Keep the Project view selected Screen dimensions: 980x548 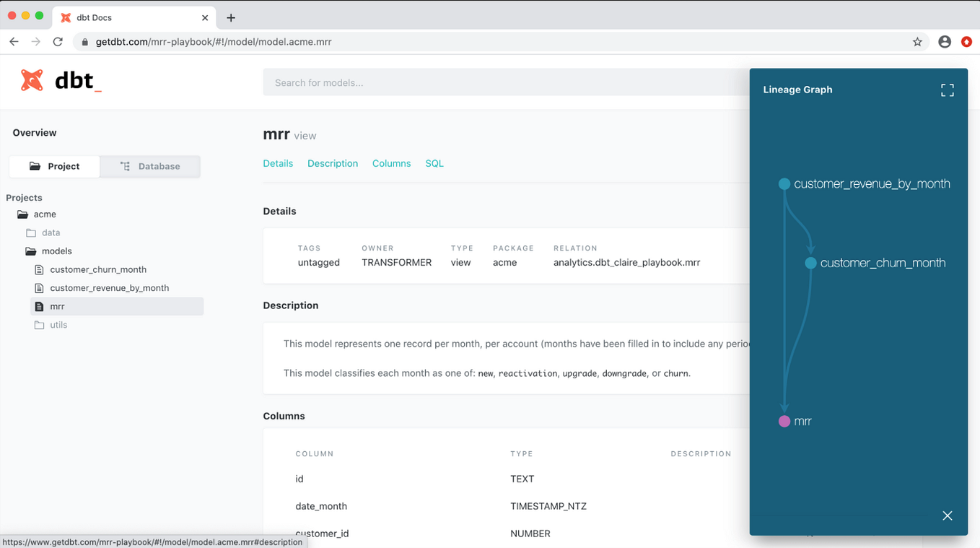click(54, 166)
